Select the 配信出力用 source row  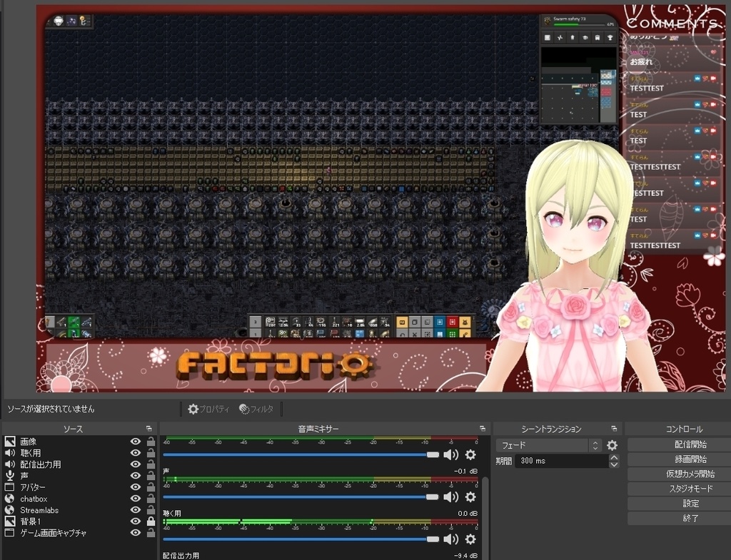coord(80,464)
